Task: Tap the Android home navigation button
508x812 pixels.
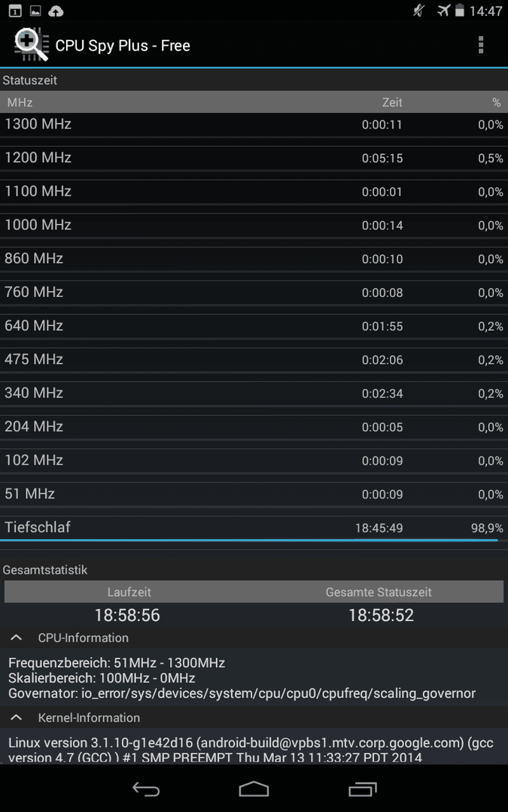Action: (x=254, y=789)
